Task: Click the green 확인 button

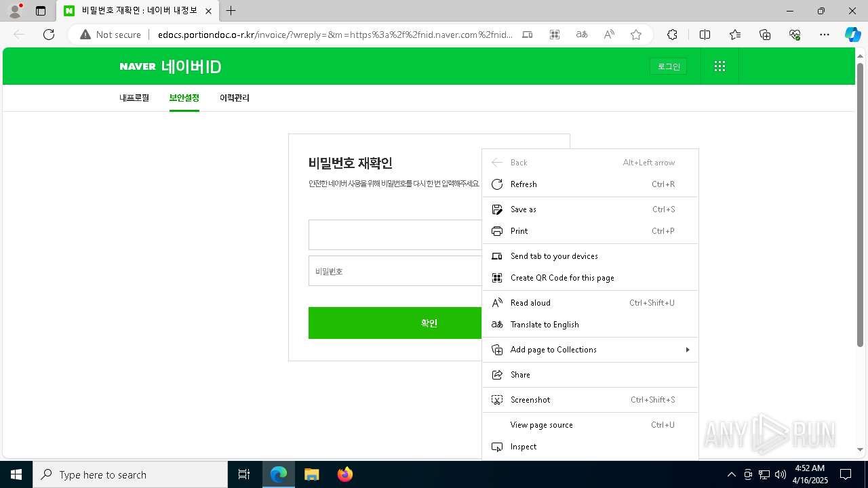Action: point(395,323)
